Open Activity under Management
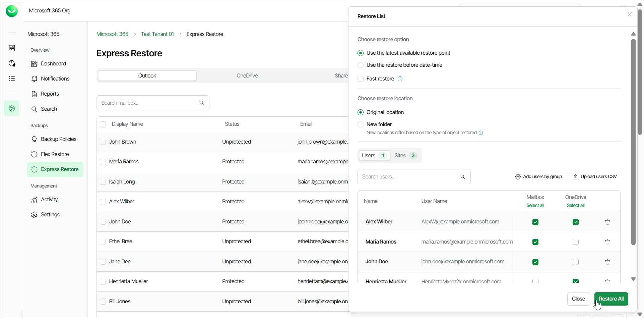The width and height of the screenshot is (644, 318). (55, 199)
